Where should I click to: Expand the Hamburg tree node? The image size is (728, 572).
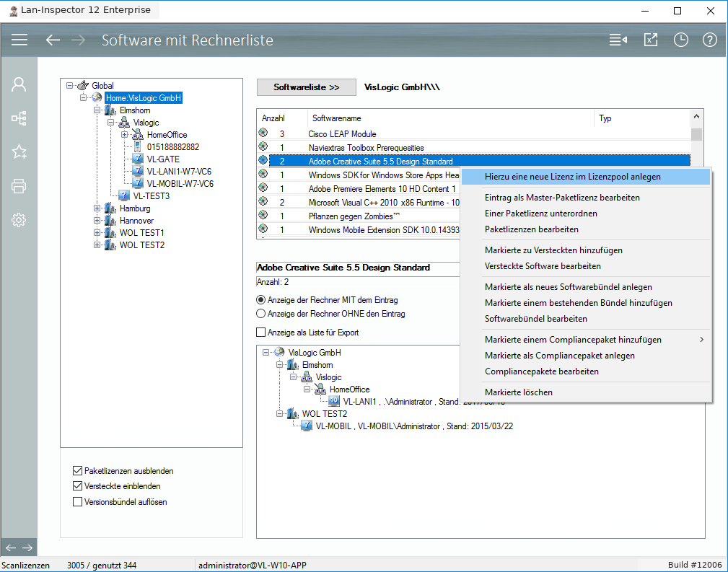[x=97, y=208]
